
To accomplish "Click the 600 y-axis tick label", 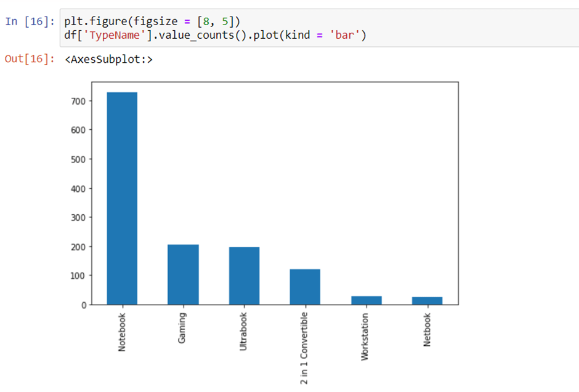I will [x=78, y=130].
